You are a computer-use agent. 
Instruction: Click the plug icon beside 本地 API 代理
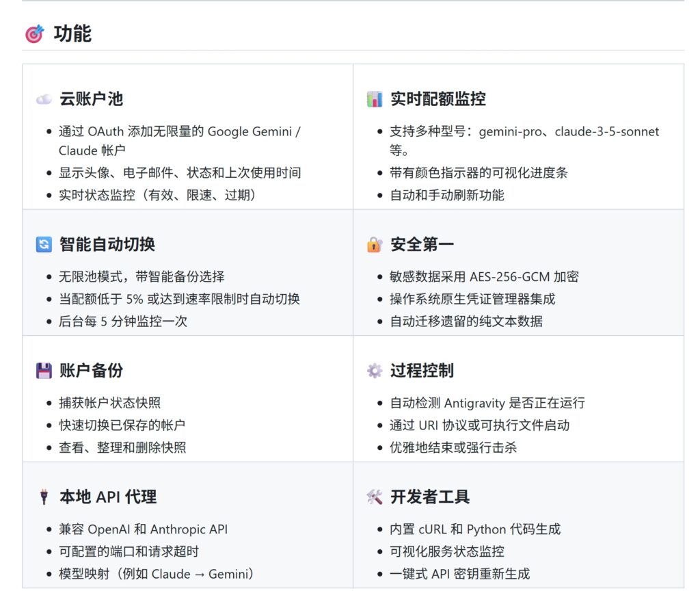[x=44, y=497]
